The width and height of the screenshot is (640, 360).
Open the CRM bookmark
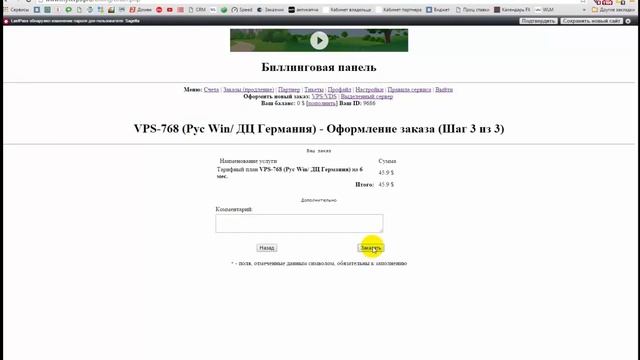pos(197,9)
